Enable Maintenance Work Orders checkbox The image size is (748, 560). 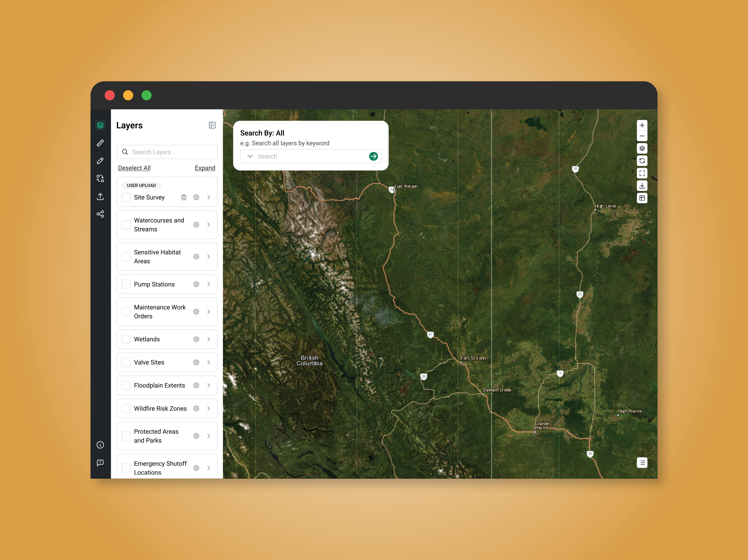pyautogui.click(x=126, y=312)
